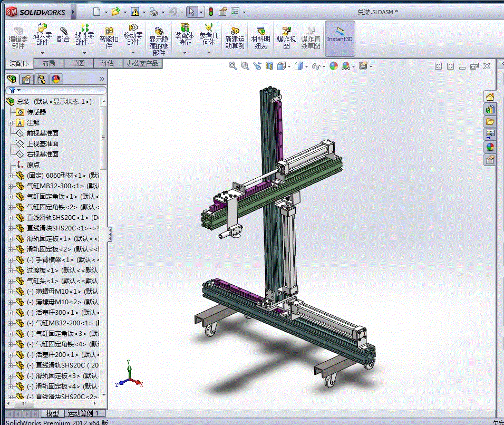Expand the SolidWorks menu arrow beside logo
This screenshot has width=504, height=425.
[x=73, y=13]
